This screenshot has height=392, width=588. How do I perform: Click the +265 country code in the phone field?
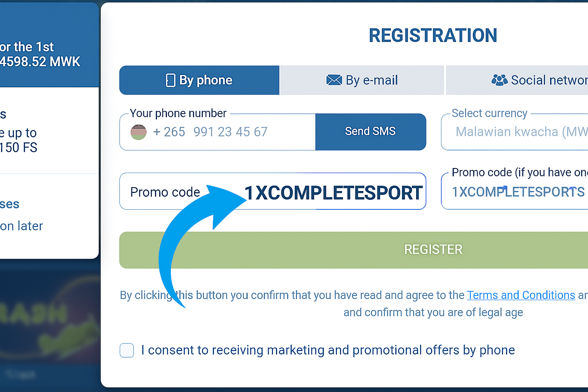[x=169, y=132]
